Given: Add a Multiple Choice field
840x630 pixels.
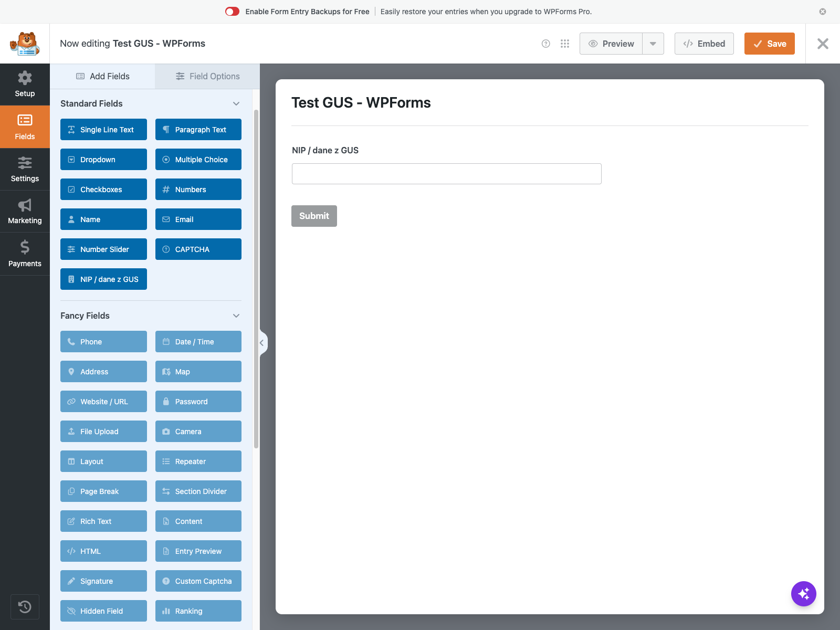Looking at the screenshot, I should pos(198,160).
